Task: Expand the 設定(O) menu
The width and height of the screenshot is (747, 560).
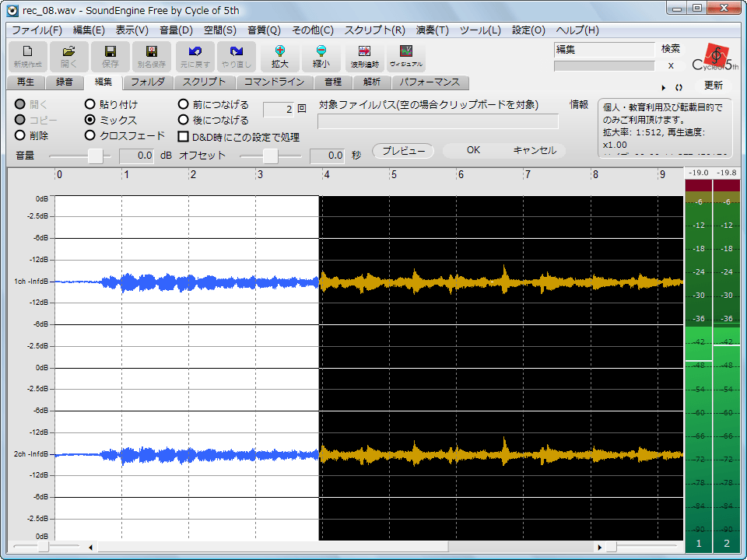Action: (x=528, y=30)
